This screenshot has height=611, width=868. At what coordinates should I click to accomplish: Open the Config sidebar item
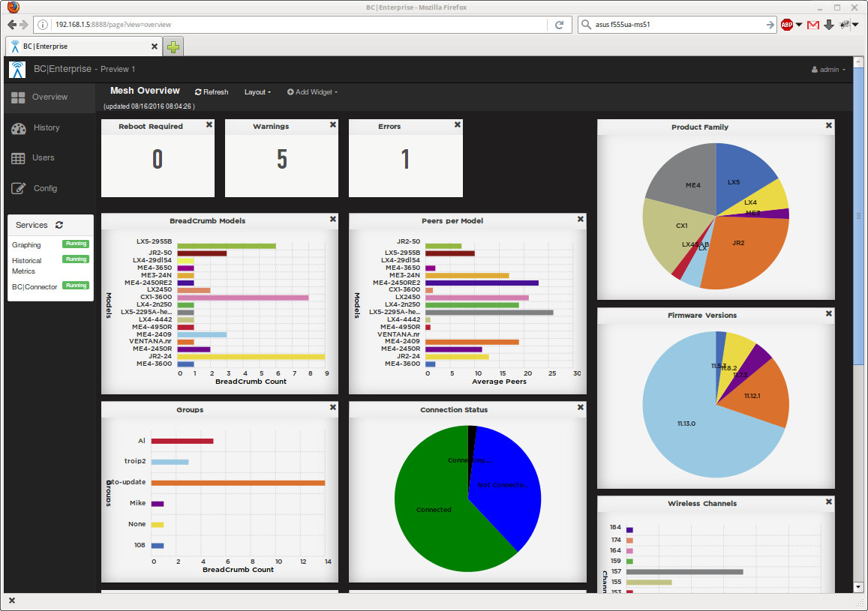pos(45,189)
